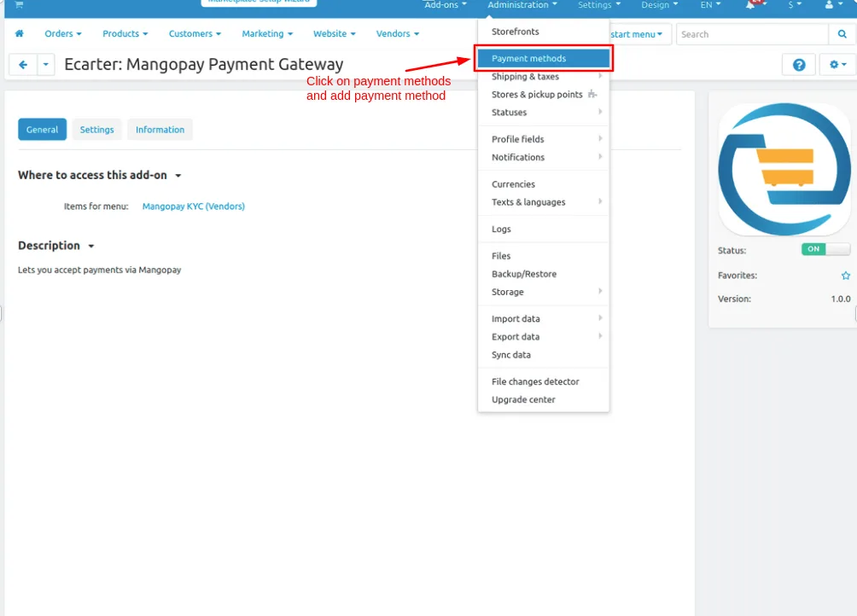Click the Ecarter add-on logo
The image size is (857, 616).
(784, 169)
